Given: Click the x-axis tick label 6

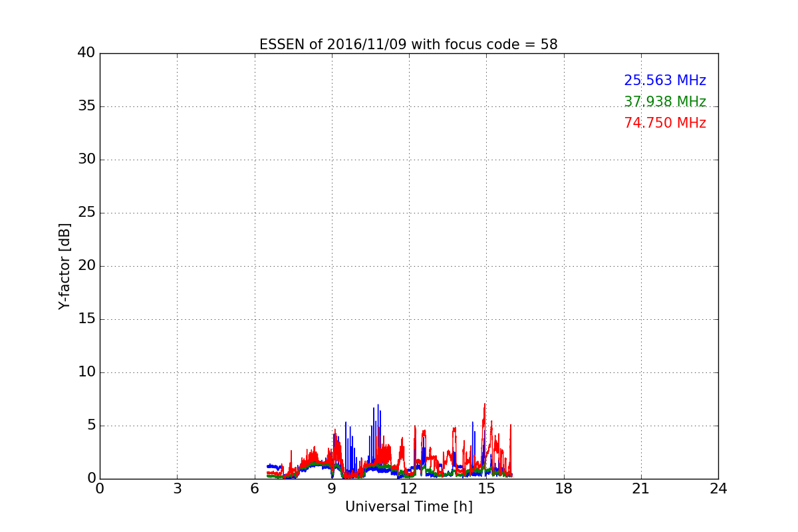Looking at the screenshot, I should coord(255,489).
